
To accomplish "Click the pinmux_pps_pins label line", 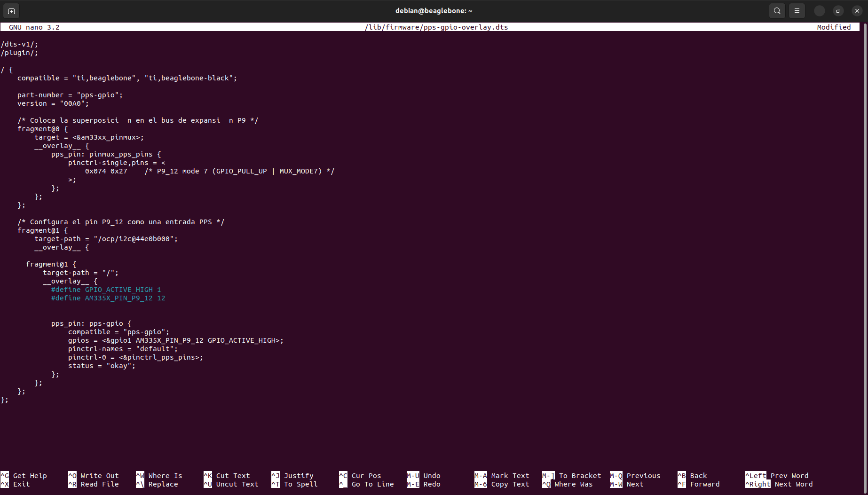I will [106, 154].
